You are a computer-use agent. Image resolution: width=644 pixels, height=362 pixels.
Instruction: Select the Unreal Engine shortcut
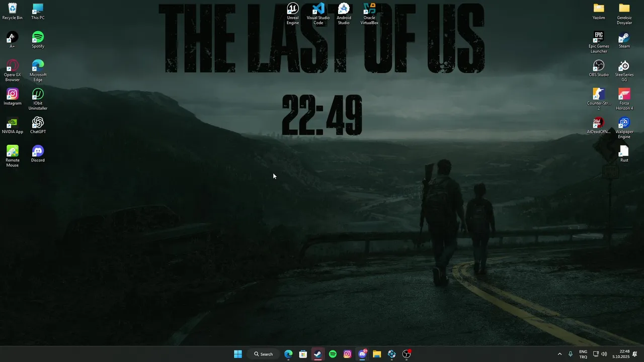coord(293,14)
